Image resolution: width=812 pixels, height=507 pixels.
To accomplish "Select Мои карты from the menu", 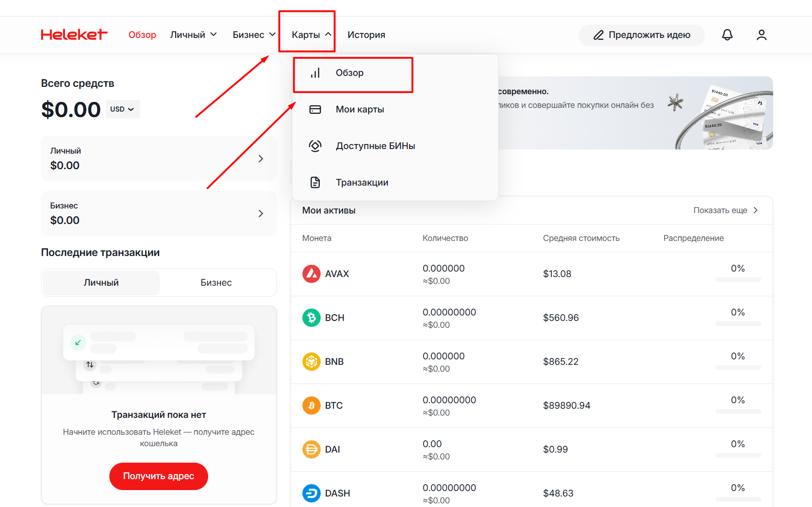I will pyautogui.click(x=360, y=109).
